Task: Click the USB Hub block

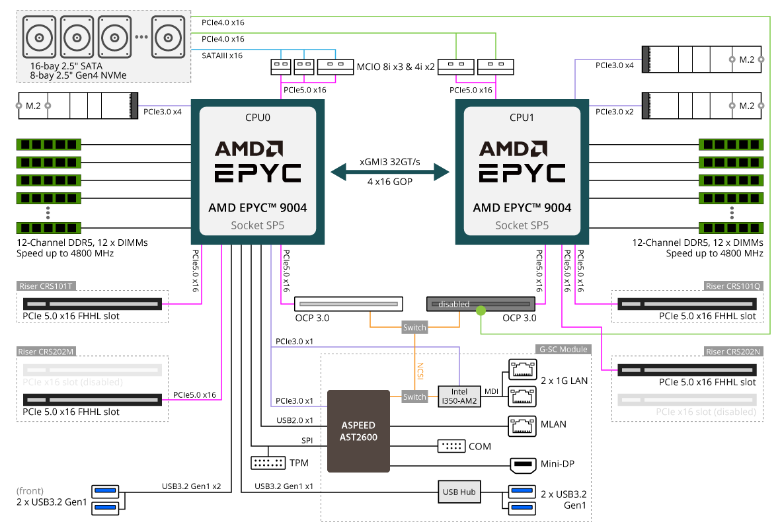Action: 459,492
